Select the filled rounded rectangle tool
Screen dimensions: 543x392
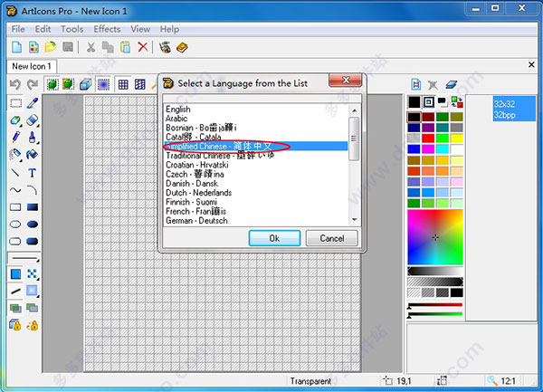click(33, 241)
